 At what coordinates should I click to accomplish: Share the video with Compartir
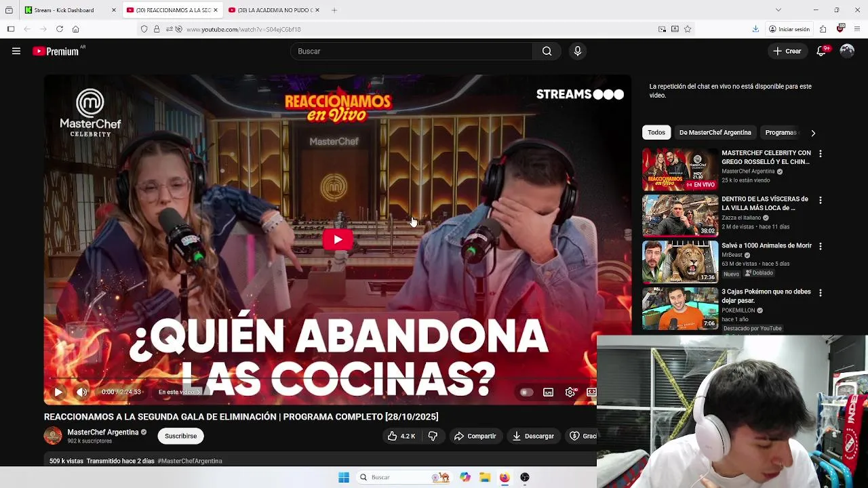pyautogui.click(x=475, y=436)
